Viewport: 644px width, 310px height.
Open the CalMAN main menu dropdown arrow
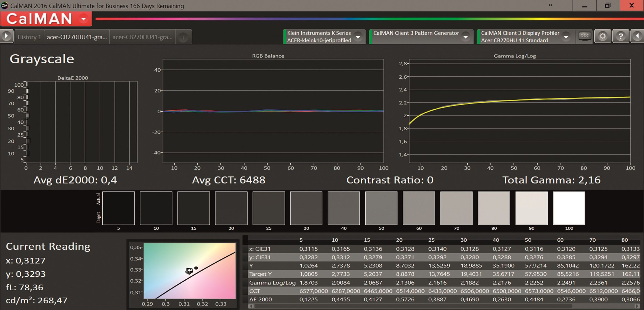(83, 19)
